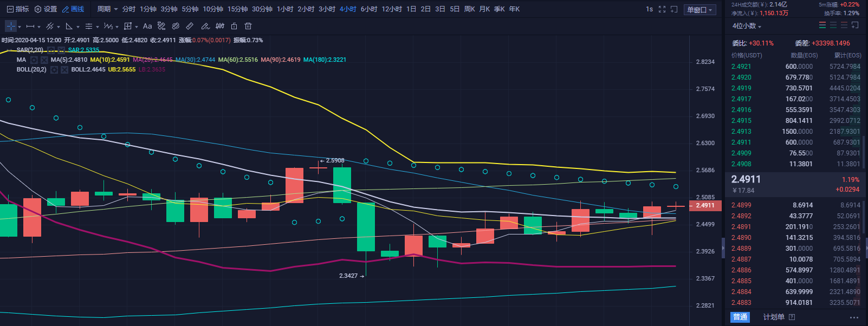Switch chart to 月K period
Image resolution: width=868 pixels, height=326 pixels.
pos(484,9)
